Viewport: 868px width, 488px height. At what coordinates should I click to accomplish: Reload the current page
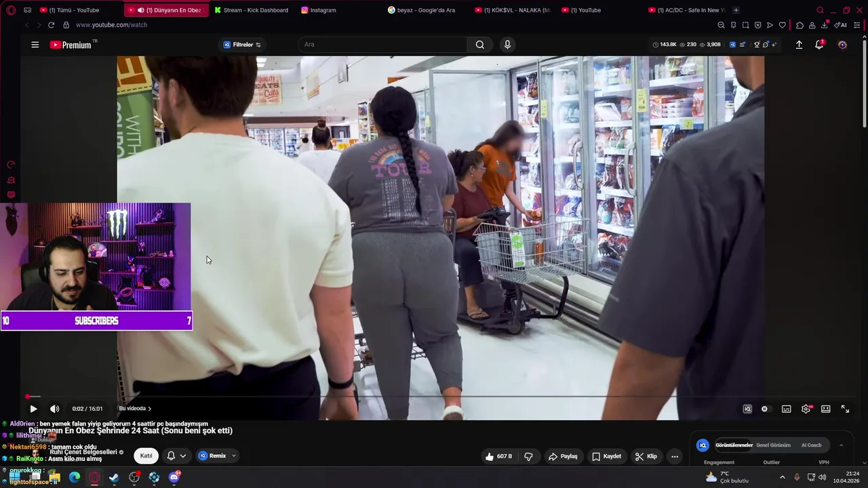51,25
